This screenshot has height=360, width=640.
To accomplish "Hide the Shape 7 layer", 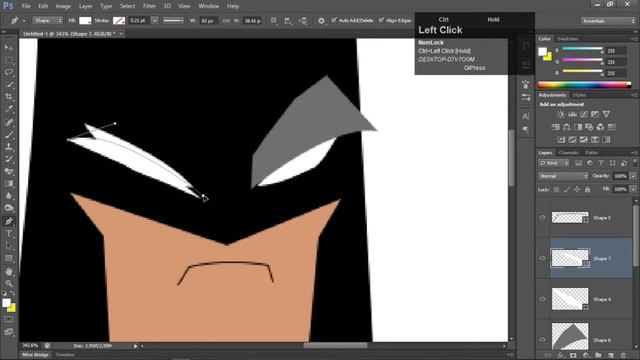I will click(542, 258).
